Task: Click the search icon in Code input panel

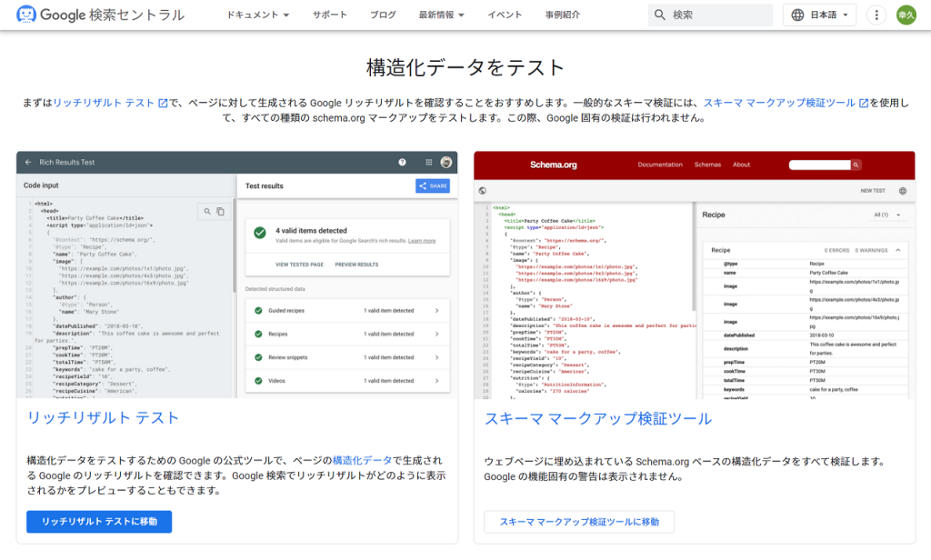Action: 207,212
